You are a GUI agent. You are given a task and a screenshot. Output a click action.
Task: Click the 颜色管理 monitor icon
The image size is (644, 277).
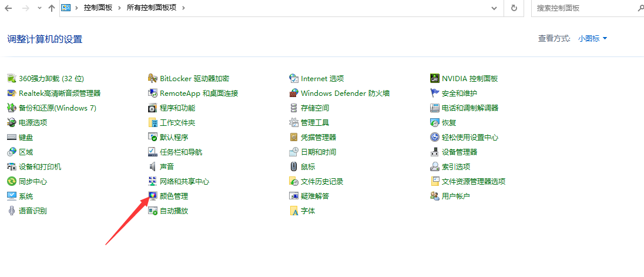point(153,196)
